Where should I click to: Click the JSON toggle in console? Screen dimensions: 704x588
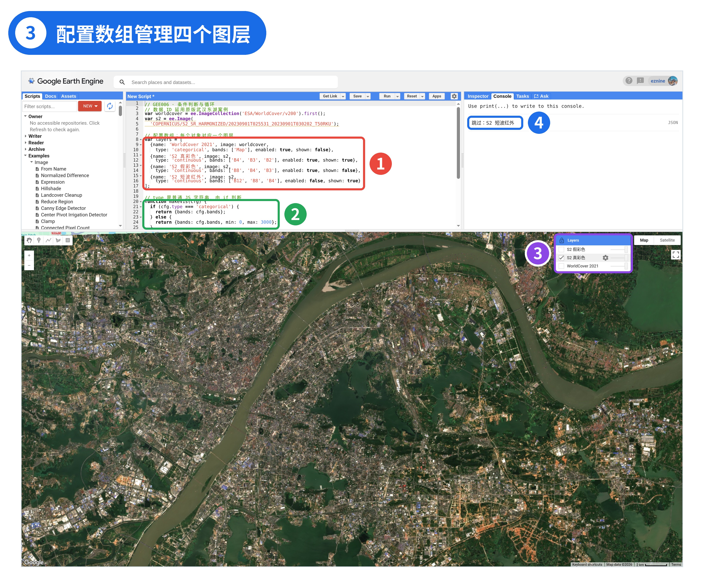coord(672,123)
